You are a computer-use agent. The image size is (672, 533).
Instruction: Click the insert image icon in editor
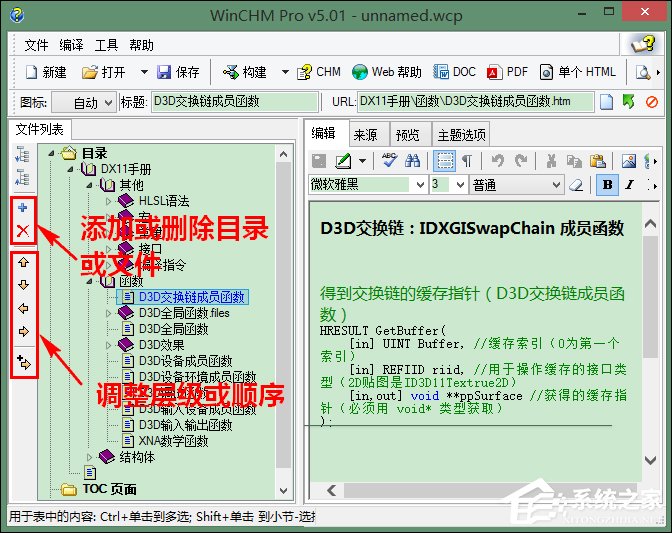point(629,161)
